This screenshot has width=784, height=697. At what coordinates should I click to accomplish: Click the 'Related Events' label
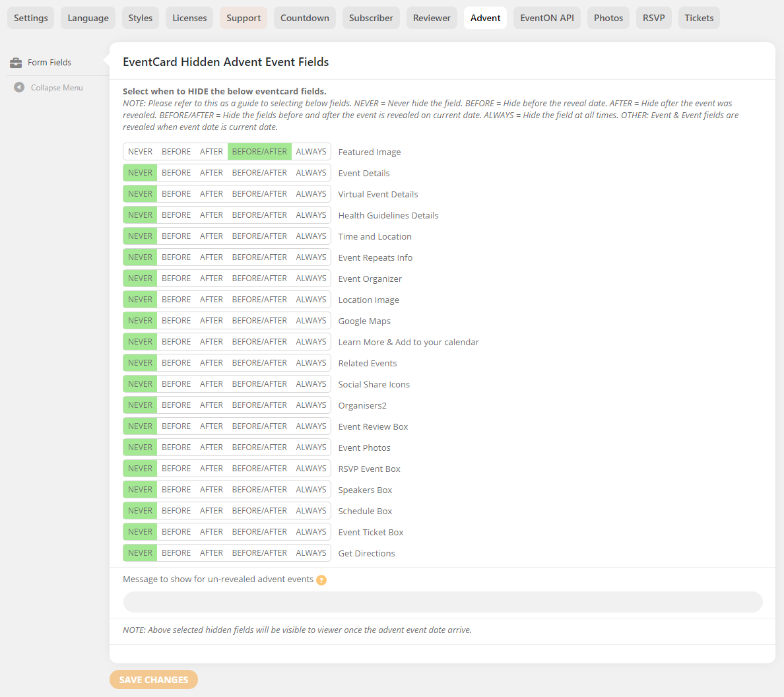pyautogui.click(x=368, y=364)
